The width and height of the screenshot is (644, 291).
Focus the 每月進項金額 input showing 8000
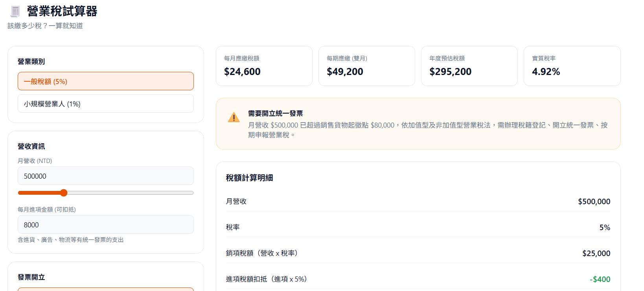[106, 225]
